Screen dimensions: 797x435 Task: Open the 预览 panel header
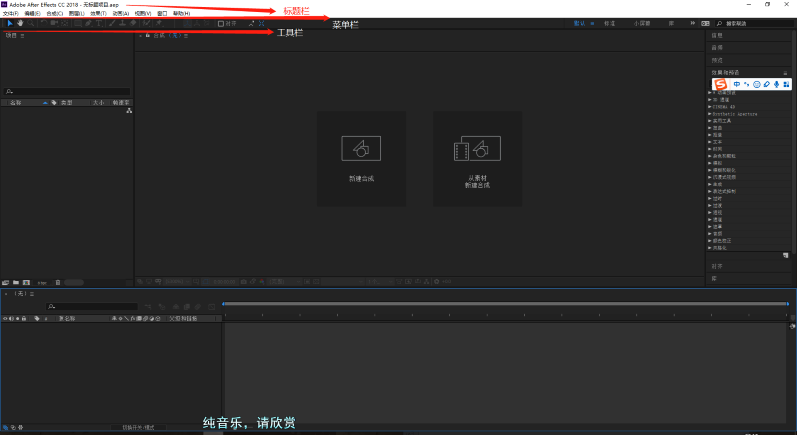(x=717, y=60)
